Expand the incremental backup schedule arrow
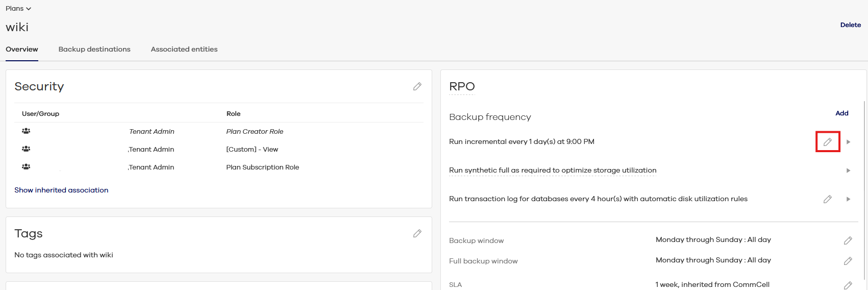This screenshot has width=868, height=290. click(848, 142)
